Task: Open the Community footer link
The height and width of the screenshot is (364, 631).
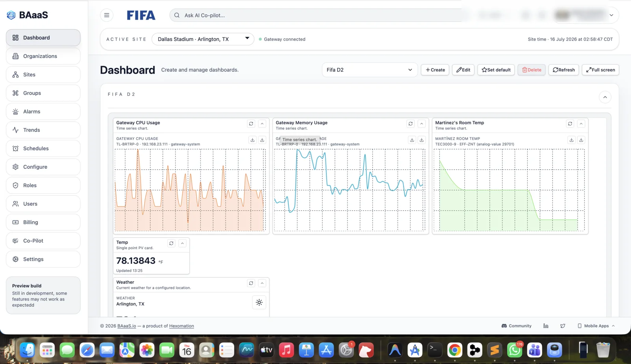Action: point(516,326)
